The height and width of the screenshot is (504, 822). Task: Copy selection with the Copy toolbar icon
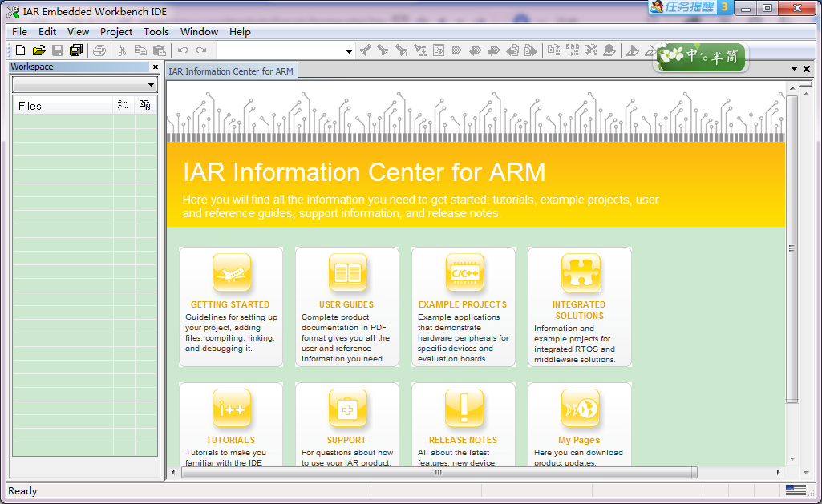coord(140,50)
